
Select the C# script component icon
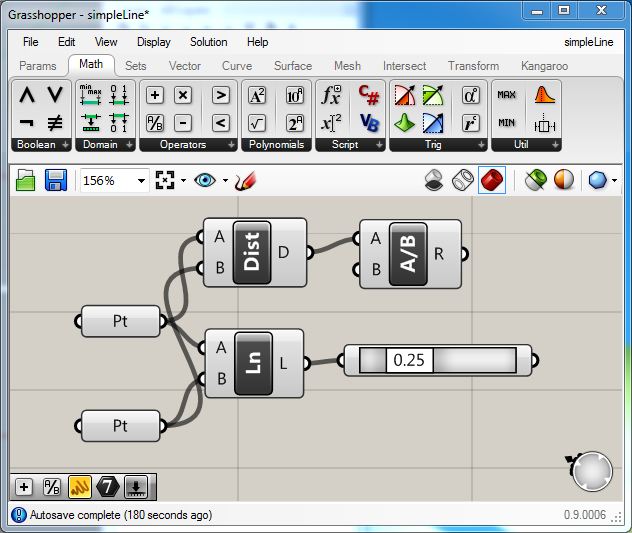pos(369,95)
